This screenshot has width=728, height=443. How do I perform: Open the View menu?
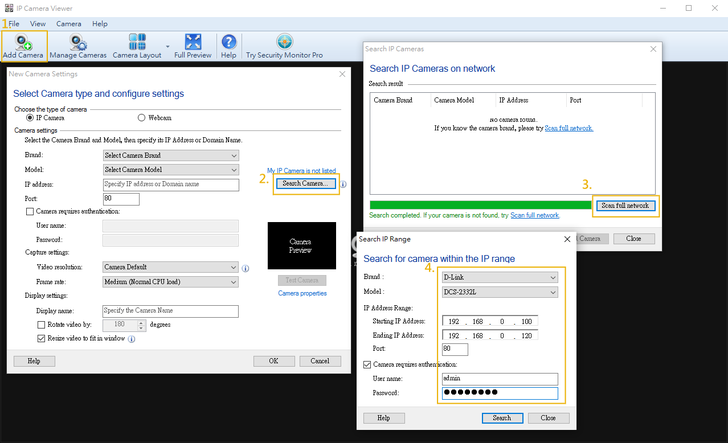pyautogui.click(x=38, y=22)
